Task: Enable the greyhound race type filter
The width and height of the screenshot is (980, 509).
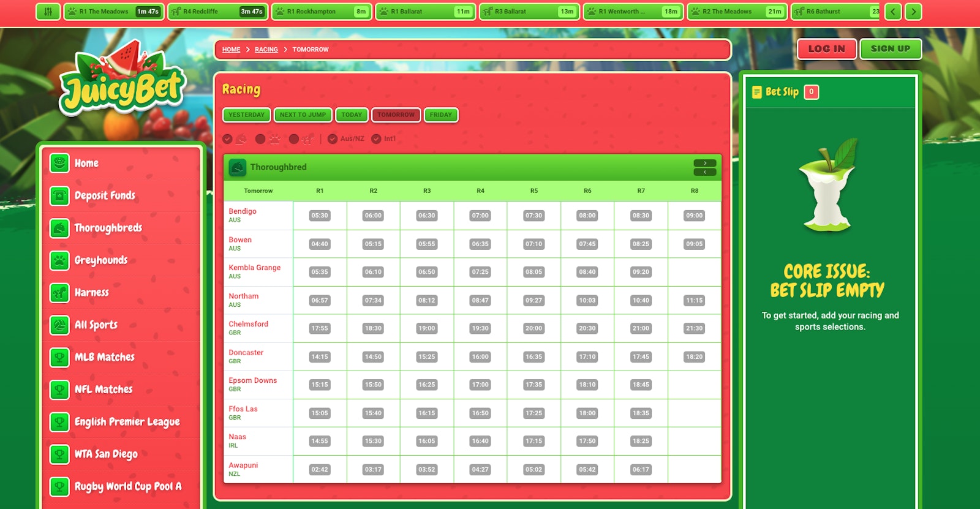Action: coord(260,139)
